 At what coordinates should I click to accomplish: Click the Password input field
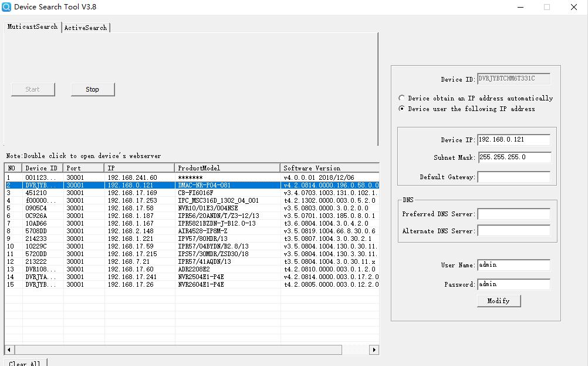(513, 284)
